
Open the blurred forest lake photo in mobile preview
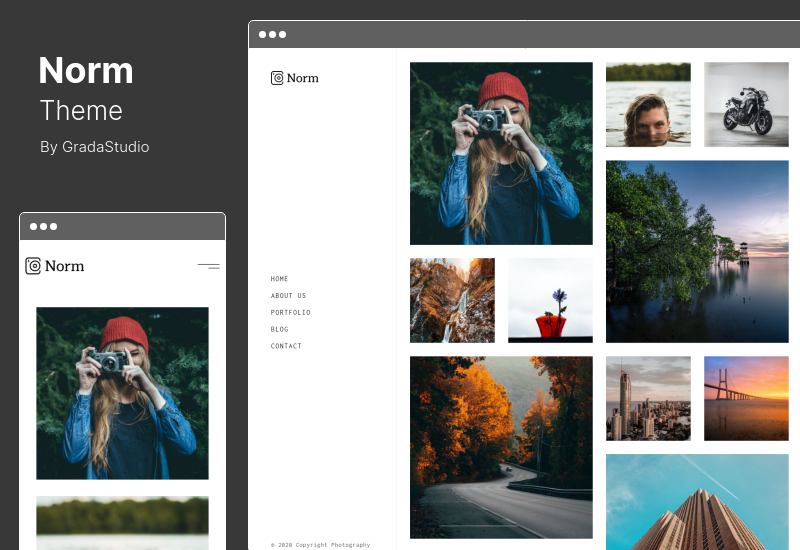tap(122, 523)
